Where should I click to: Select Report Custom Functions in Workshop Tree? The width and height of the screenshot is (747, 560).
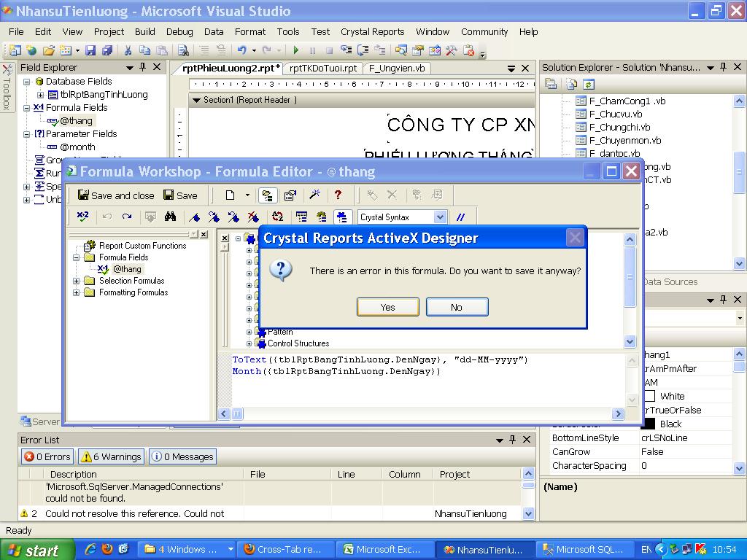pyautogui.click(x=142, y=246)
